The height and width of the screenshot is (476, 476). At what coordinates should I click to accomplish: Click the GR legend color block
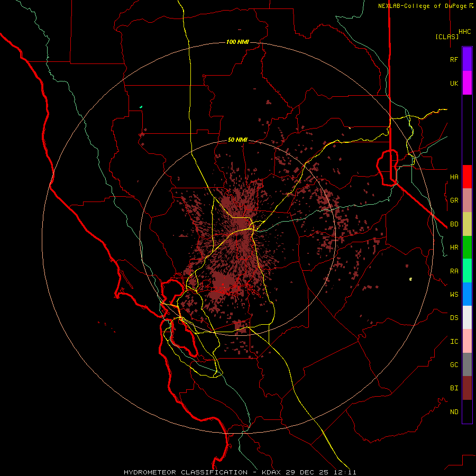[467, 200]
